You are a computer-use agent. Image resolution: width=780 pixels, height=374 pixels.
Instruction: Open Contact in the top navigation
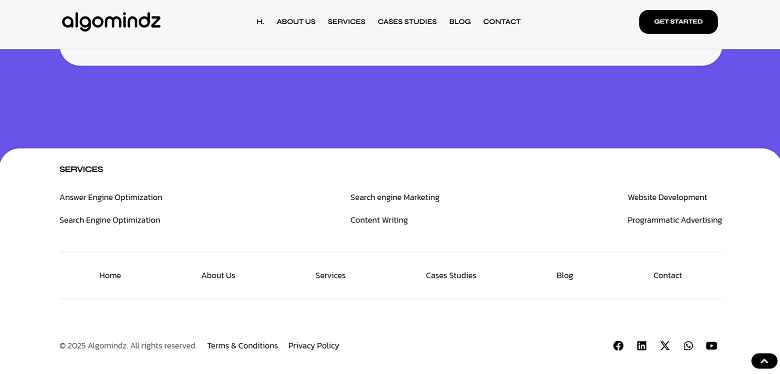click(502, 22)
